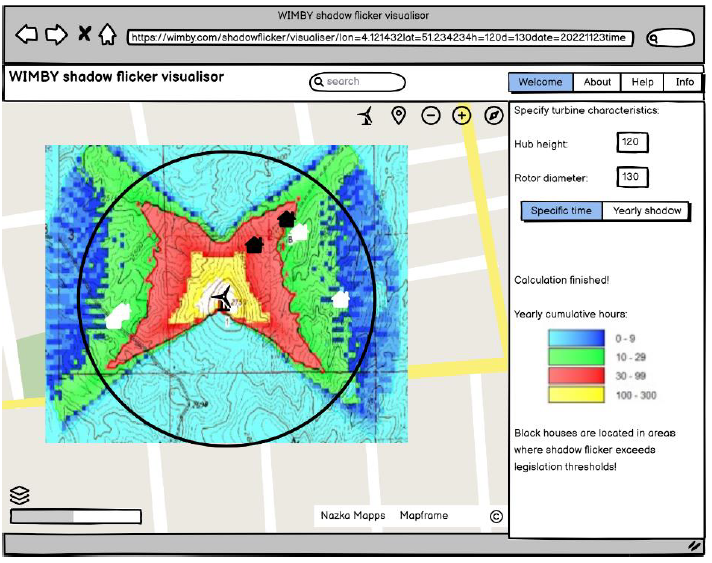Viewport: 712px width, 563px height.
Task: Click the browser back arrow
Action: [27, 36]
